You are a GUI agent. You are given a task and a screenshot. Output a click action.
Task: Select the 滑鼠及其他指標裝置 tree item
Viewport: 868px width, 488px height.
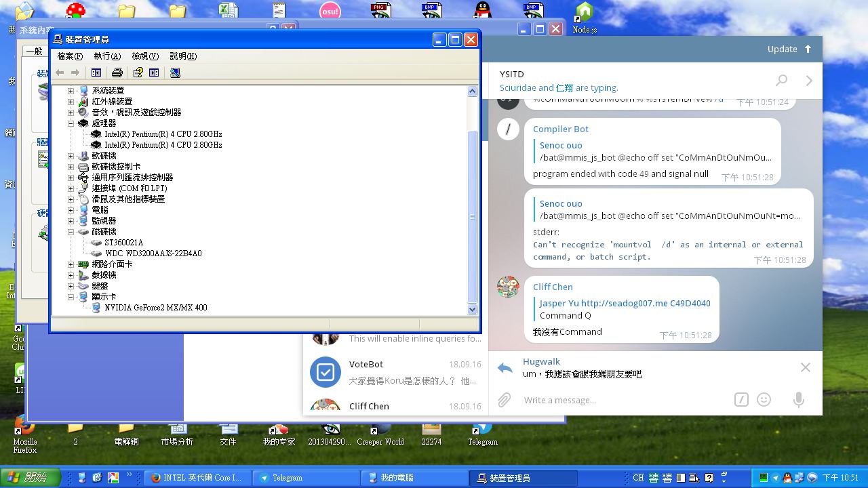coord(128,199)
